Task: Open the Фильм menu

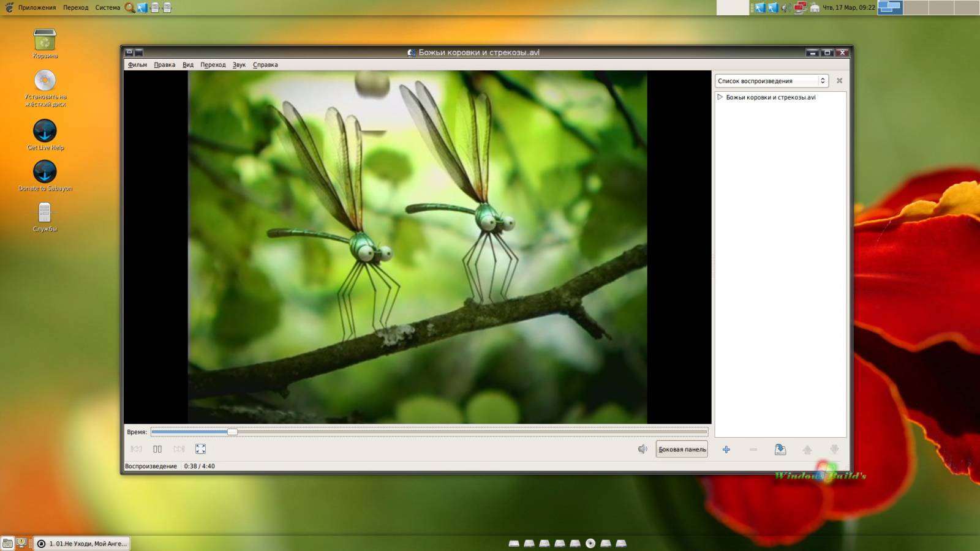Action: (x=137, y=64)
